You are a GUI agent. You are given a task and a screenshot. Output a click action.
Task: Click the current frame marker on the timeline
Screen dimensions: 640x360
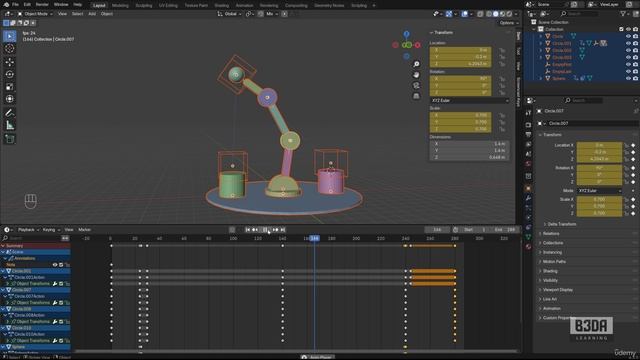point(314,238)
